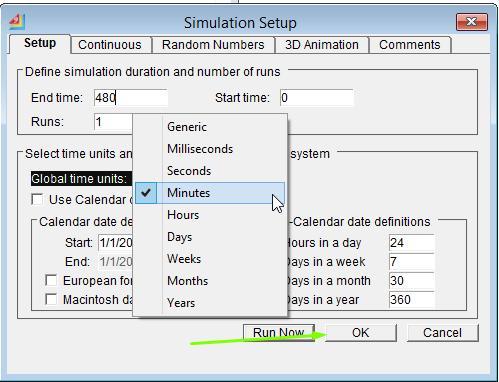This screenshot has width=499, height=382.
Task: Switch to the 3D Animation tab
Action: tap(322, 45)
